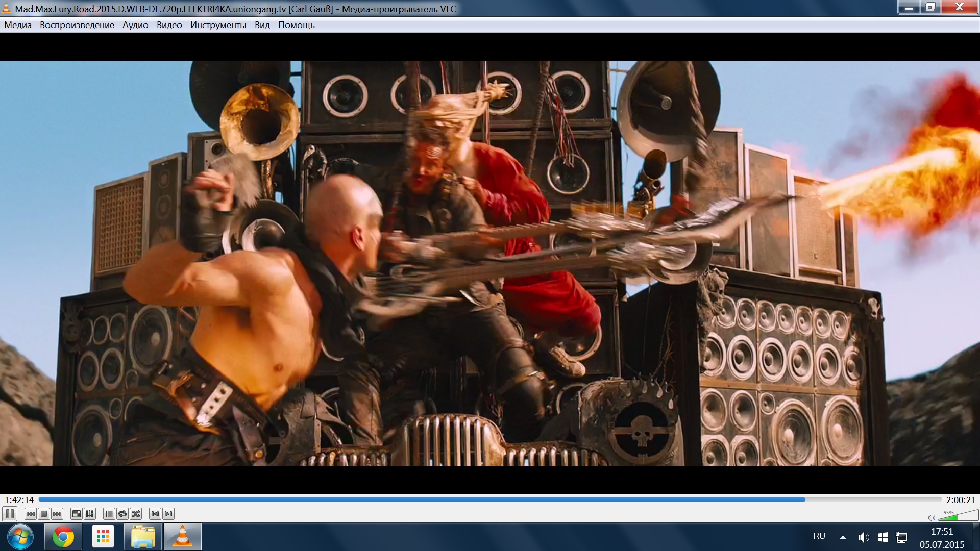Jump to previous media in playlist
980x551 pixels.
pos(31,514)
